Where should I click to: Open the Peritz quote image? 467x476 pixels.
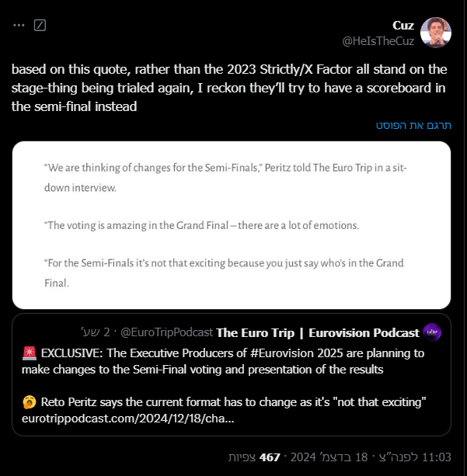[232, 225]
